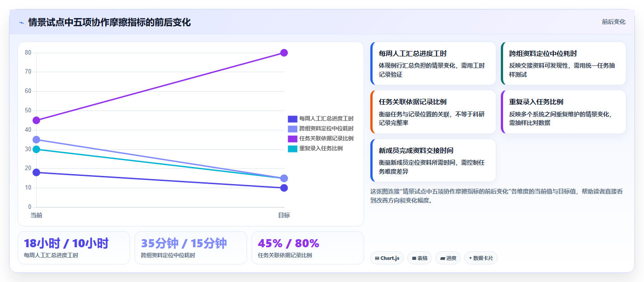Screen dimensions: 644x282
Task: Click the 数据卡片 tag chip
Action: click(x=481, y=258)
